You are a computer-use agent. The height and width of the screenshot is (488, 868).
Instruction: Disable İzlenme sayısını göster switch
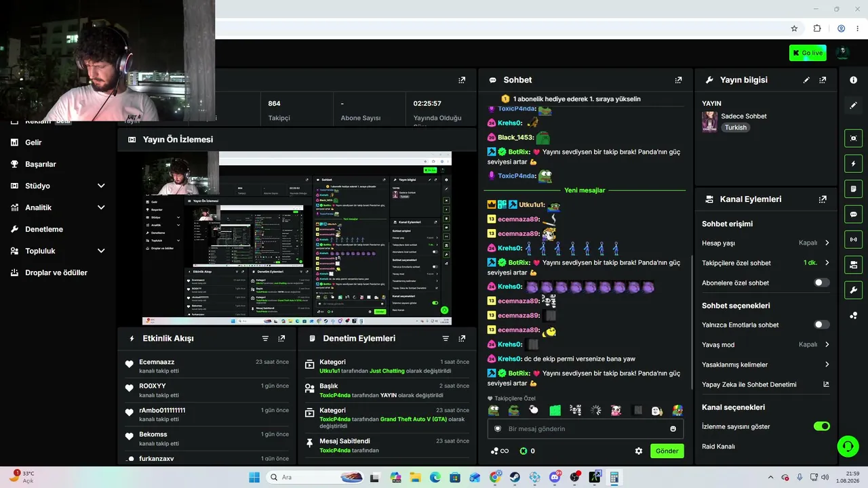pyautogui.click(x=821, y=426)
